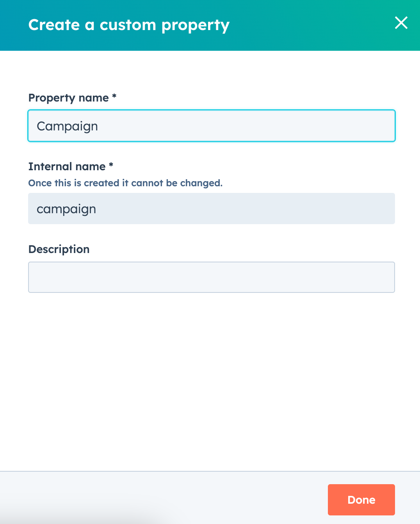Click the lowercase 'campaign' internal value
Image resolution: width=420 pixels, height=524 pixels.
point(66,209)
